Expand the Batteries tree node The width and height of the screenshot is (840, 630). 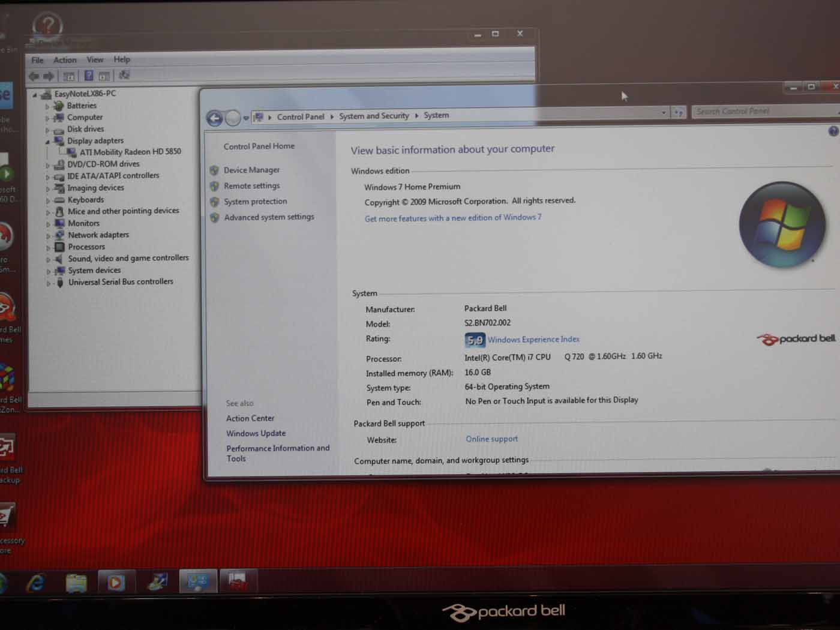(47, 107)
